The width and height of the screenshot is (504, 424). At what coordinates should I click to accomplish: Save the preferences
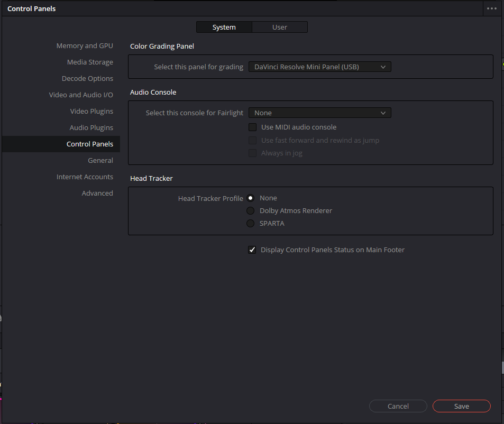coord(462,406)
